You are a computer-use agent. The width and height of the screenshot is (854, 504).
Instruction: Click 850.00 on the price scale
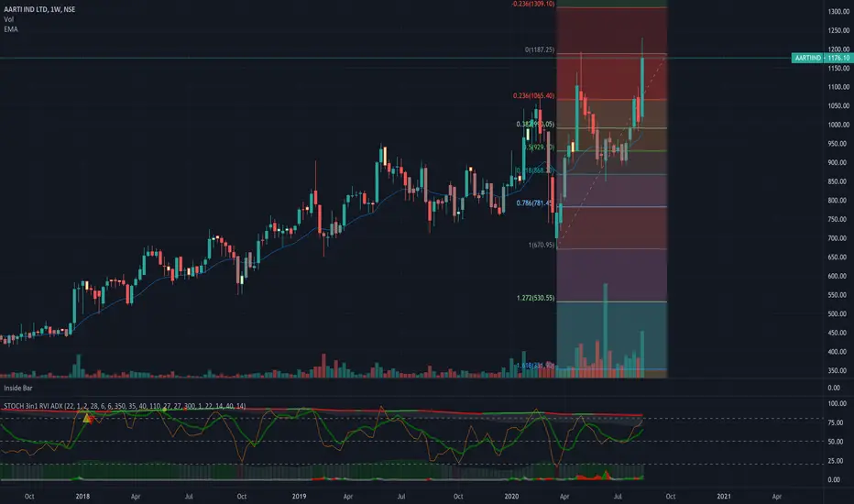click(838, 181)
